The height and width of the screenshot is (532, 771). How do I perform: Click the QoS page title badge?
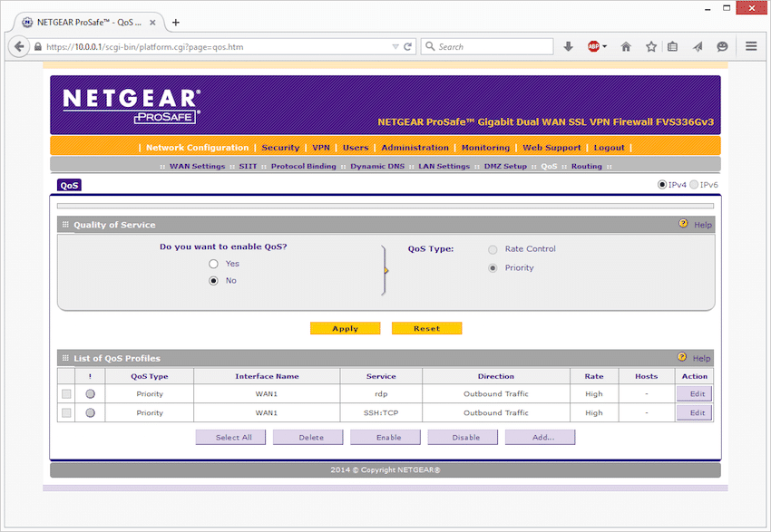click(x=69, y=185)
